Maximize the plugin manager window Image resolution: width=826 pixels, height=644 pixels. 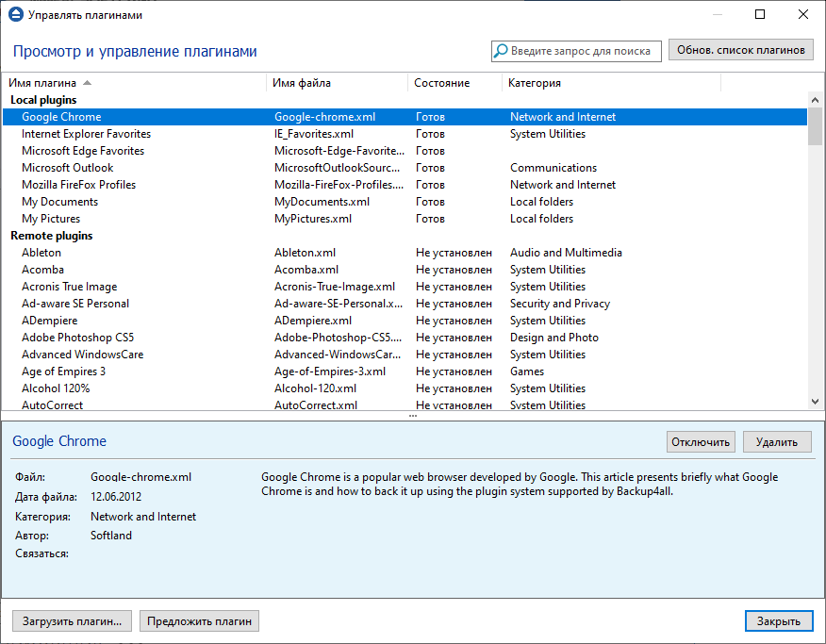coord(760,15)
